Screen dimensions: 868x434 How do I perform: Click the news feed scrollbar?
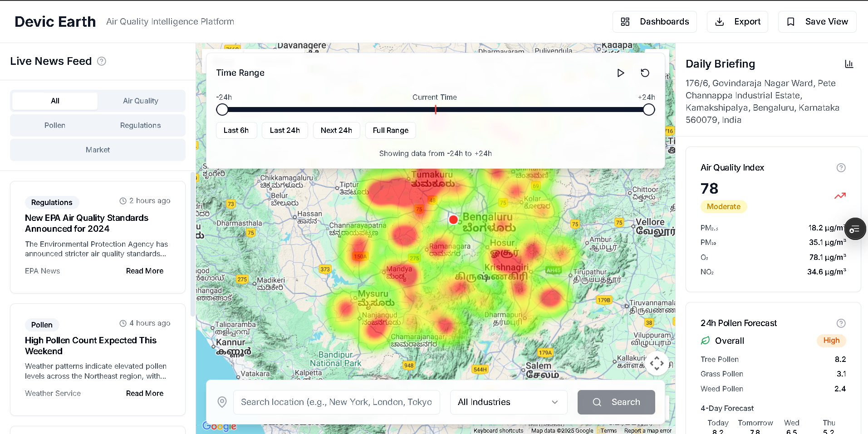coord(193,245)
